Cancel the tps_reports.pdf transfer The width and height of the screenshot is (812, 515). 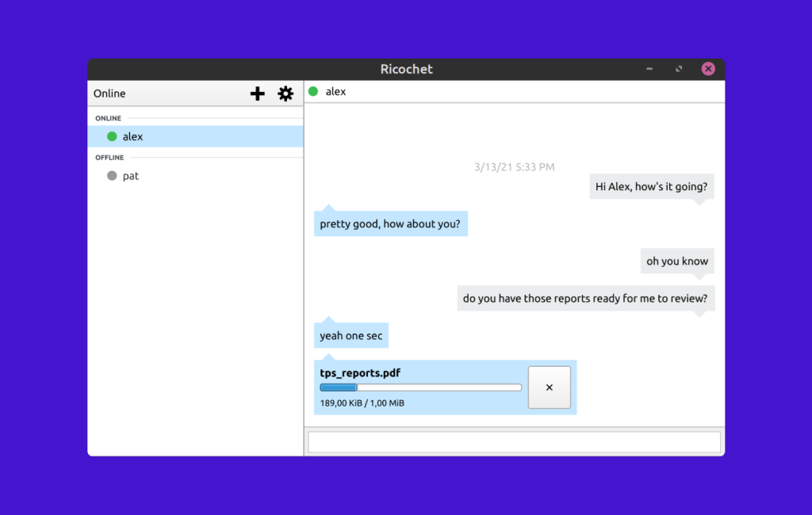tap(549, 387)
